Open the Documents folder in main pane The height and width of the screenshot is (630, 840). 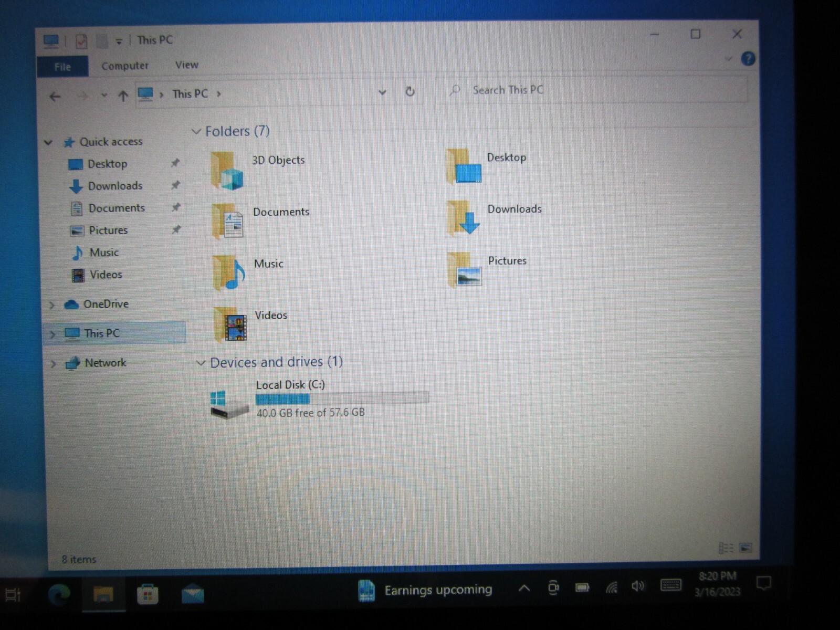click(227, 221)
